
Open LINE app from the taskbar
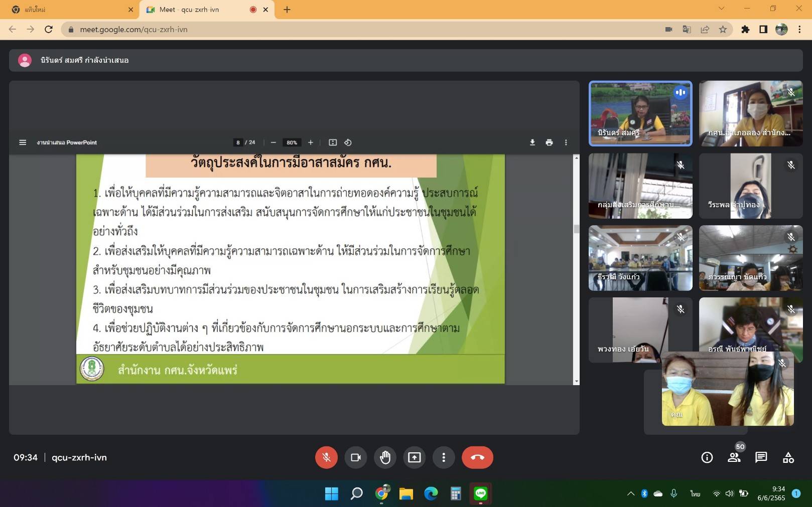(x=480, y=494)
